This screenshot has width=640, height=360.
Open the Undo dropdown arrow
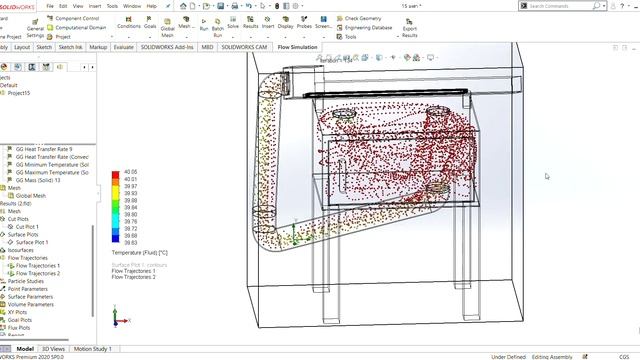pyautogui.click(x=255, y=6)
